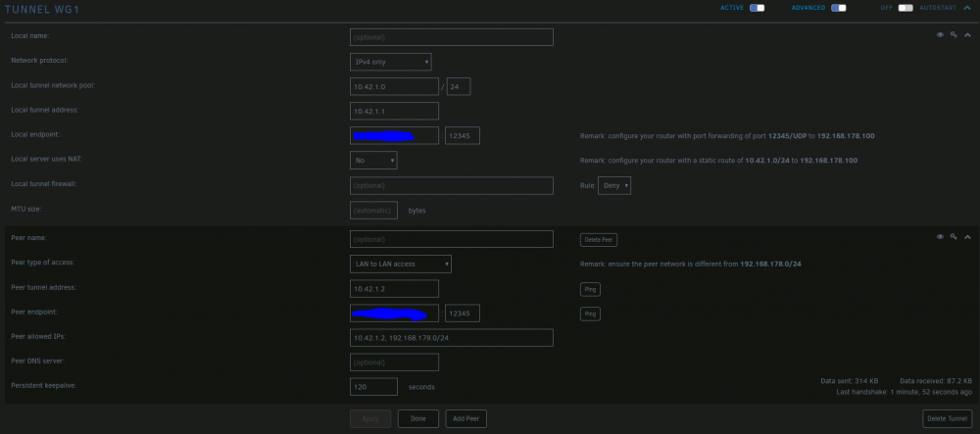Click the Local tunnel network pool address field
The image size is (980, 434).
click(394, 87)
